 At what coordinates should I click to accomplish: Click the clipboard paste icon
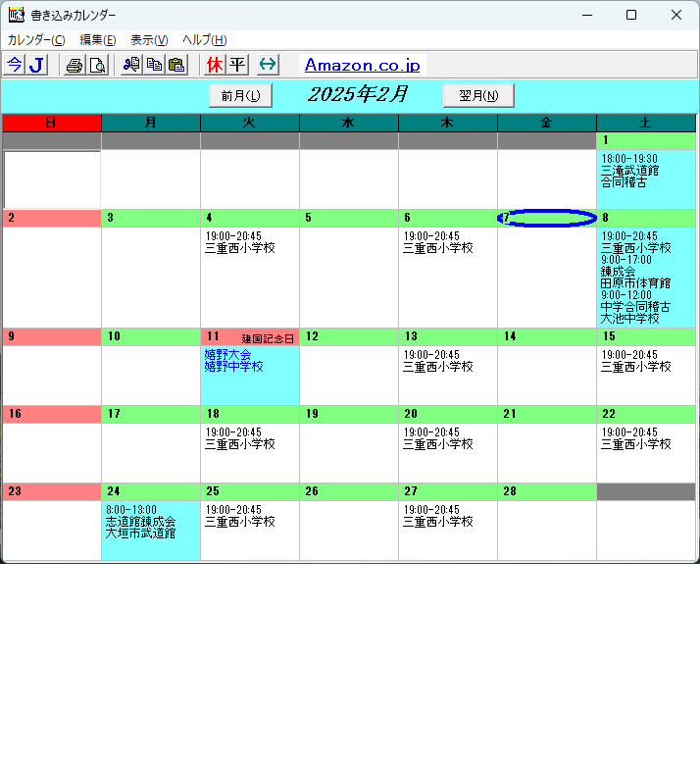[176, 65]
